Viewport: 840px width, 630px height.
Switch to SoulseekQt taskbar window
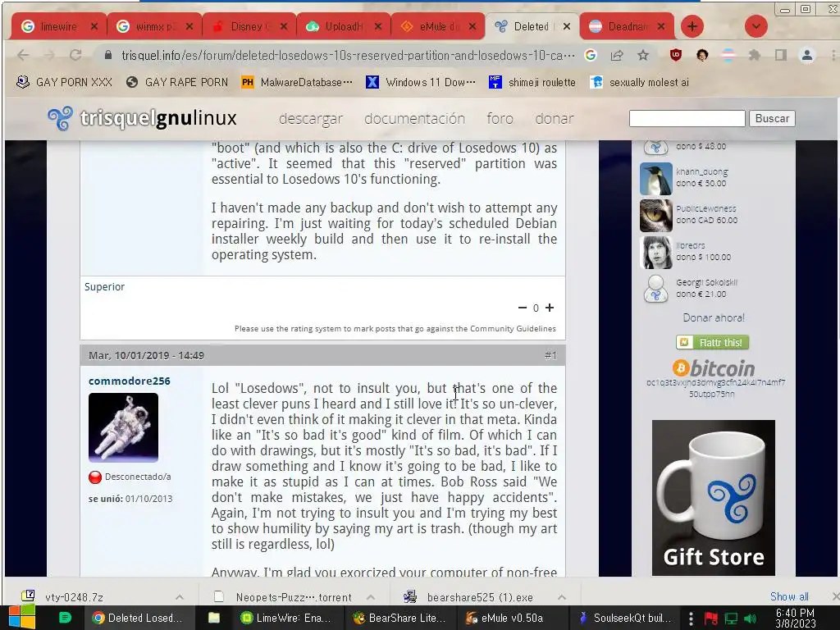tap(624, 618)
